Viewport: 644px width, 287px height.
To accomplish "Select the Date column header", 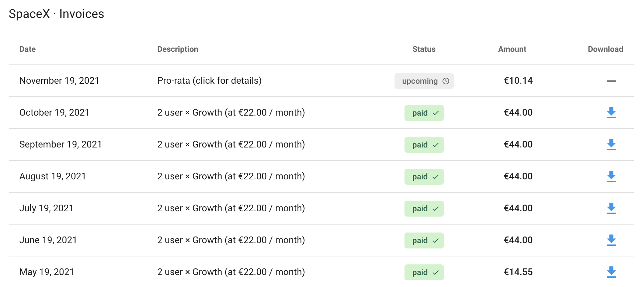I will point(28,49).
